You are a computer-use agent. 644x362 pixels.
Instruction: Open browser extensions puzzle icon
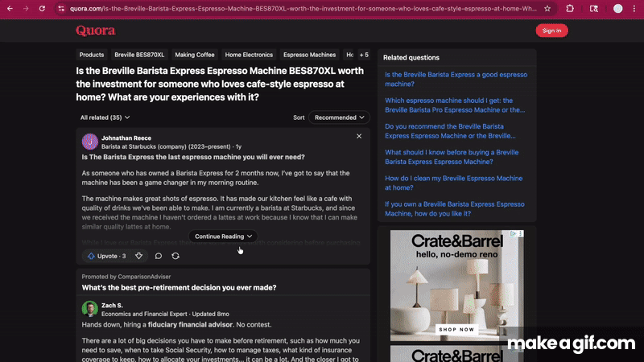570,9
